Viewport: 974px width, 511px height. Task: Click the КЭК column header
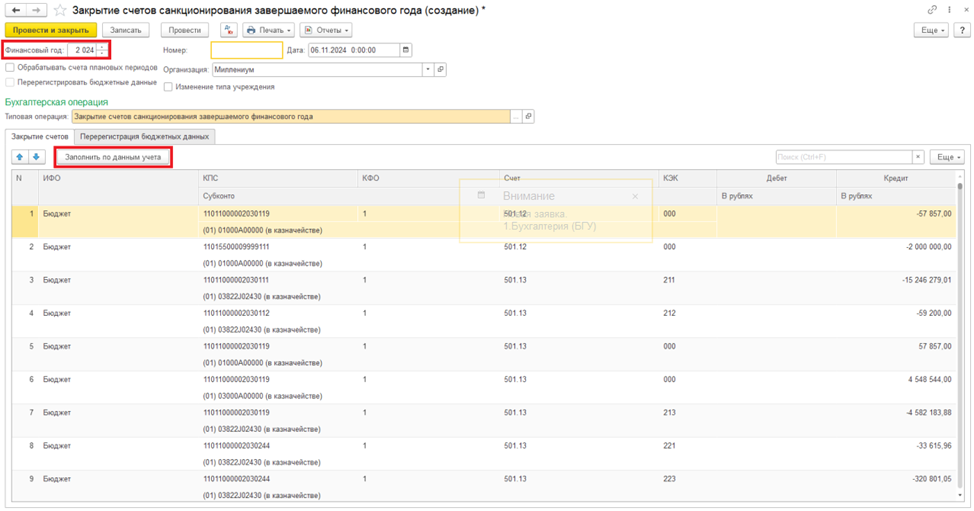[688, 178]
